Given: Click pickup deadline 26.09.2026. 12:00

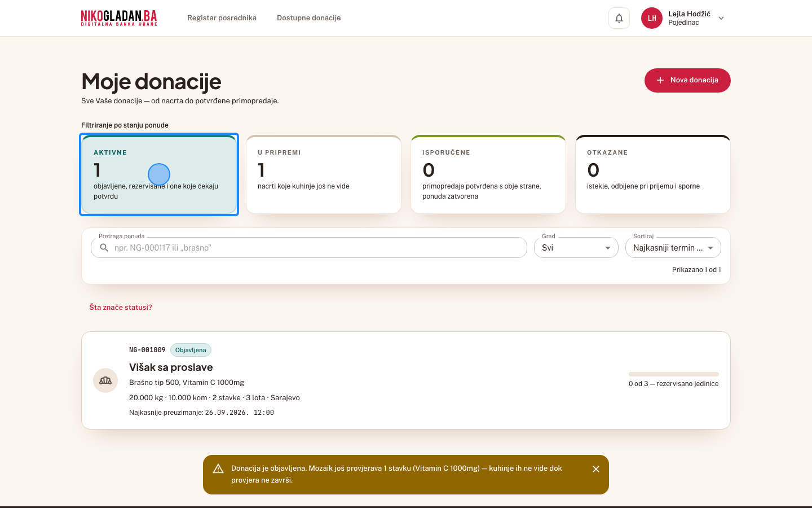Looking at the screenshot, I should [x=240, y=413].
